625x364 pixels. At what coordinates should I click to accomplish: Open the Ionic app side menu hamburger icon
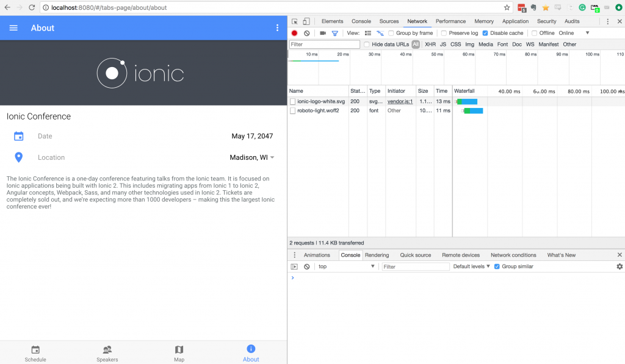13,27
